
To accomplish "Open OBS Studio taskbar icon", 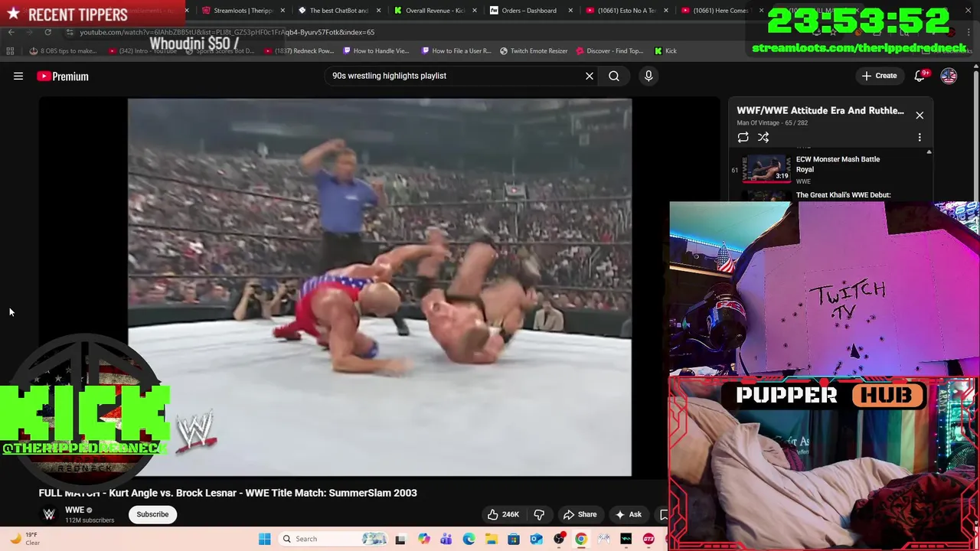I will tap(559, 539).
